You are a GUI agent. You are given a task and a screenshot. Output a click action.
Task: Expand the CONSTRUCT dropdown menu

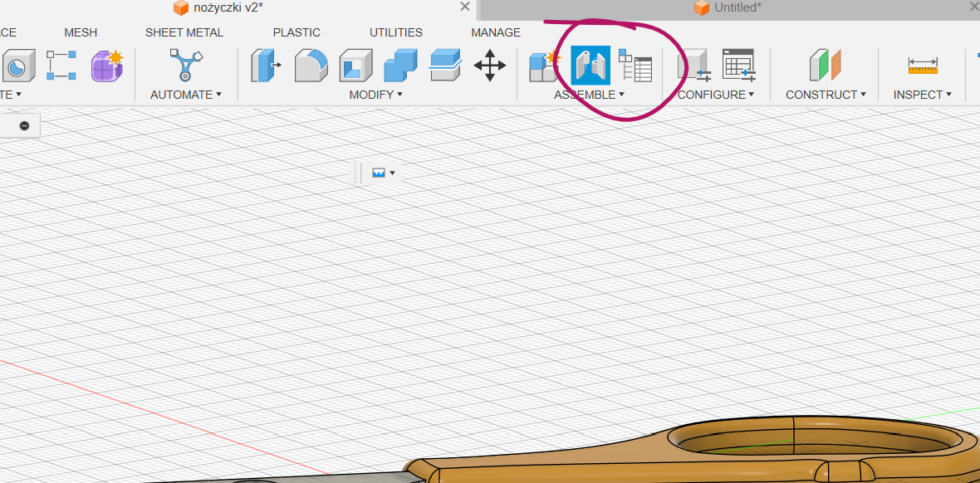click(x=863, y=95)
